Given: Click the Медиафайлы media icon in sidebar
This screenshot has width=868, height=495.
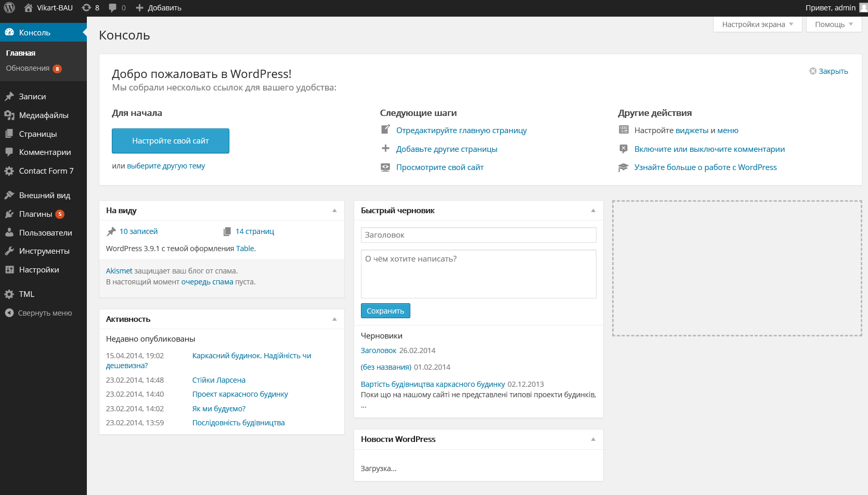Looking at the screenshot, I should (x=9, y=115).
